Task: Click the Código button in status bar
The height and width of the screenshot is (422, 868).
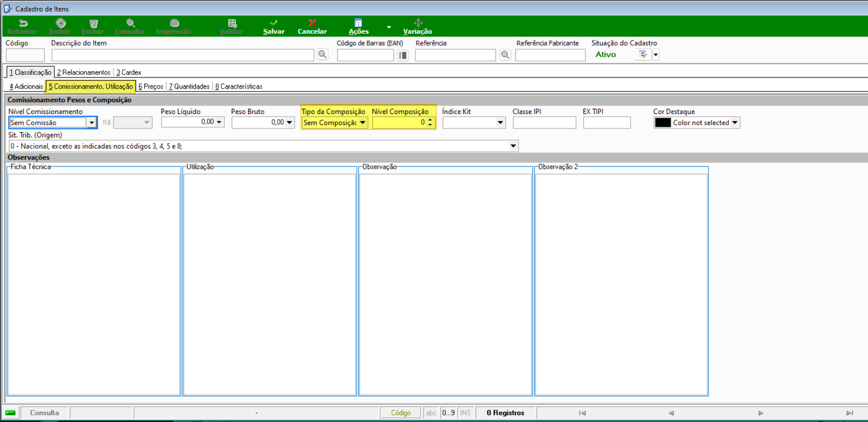Action: tap(401, 413)
